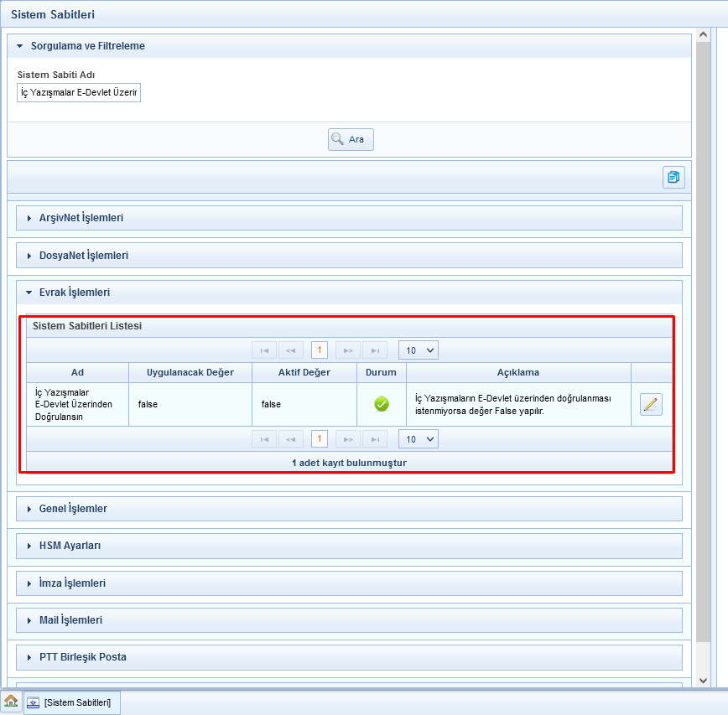Click the Ara search button

(351, 139)
